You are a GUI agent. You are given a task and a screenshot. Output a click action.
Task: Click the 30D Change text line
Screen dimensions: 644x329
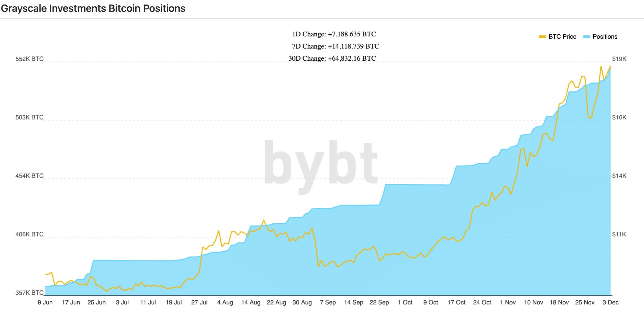(x=332, y=58)
